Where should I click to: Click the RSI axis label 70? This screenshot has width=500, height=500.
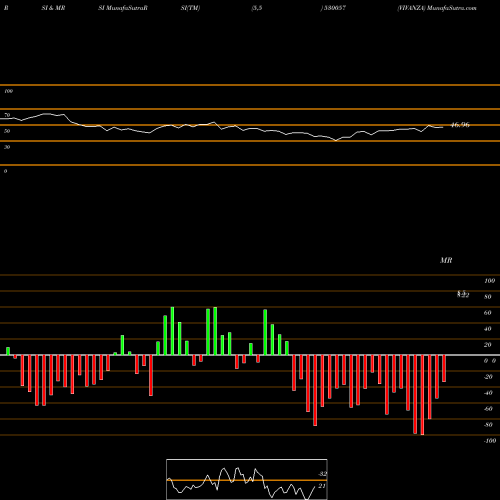tap(7, 115)
